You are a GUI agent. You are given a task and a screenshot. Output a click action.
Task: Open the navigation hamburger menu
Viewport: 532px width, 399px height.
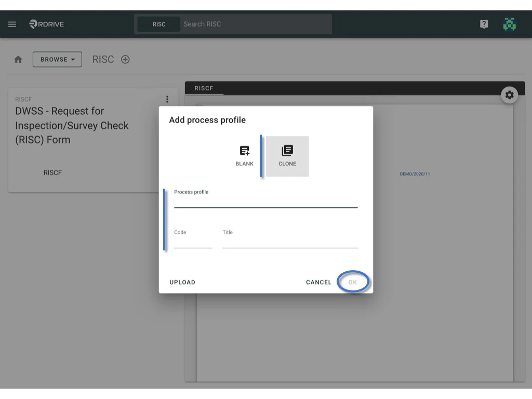pyautogui.click(x=12, y=24)
